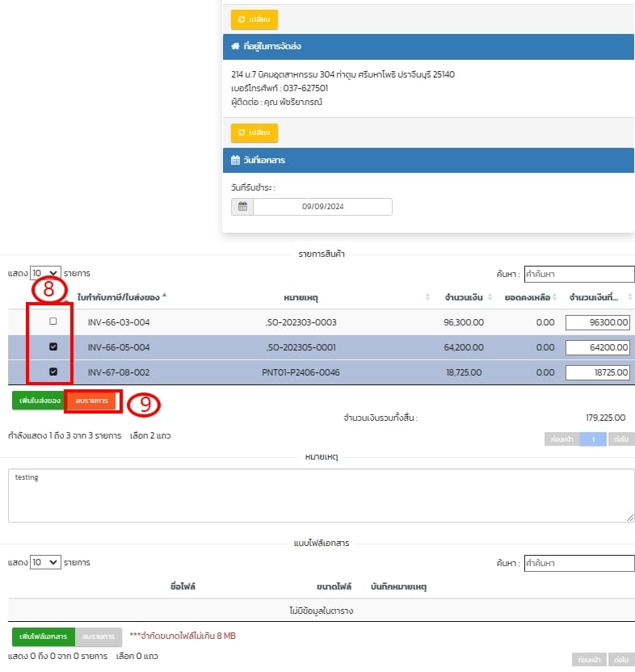Tick the checkbox for INV-66-03-004
The height and width of the screenshot is (672, 635).
[53, 321]
